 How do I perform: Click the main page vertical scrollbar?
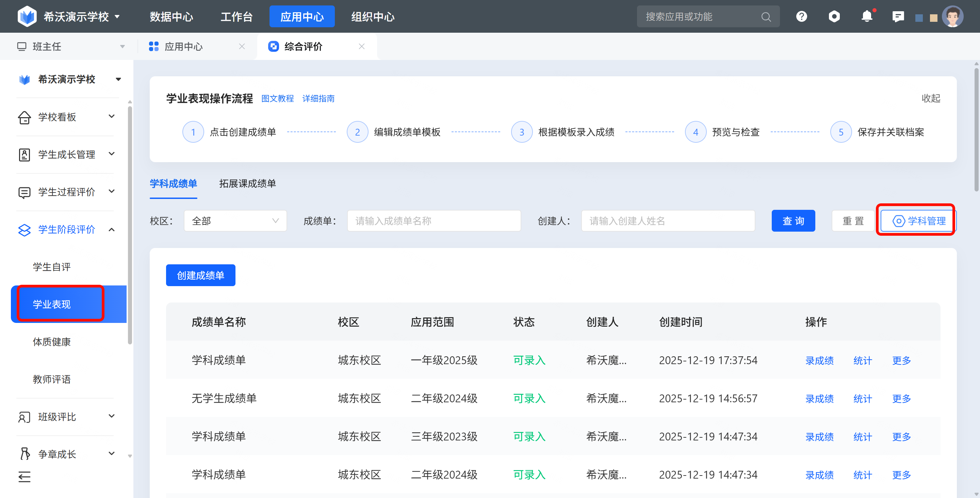click(x=976, y=129)
